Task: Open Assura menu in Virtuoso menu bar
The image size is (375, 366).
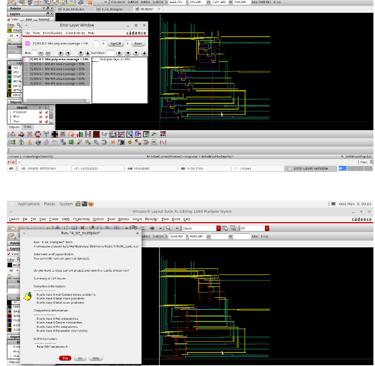Action: point(137,219)
